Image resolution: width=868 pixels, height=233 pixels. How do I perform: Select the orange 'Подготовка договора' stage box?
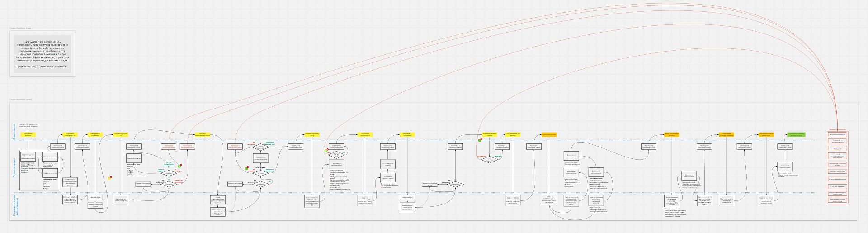coord(549,134)
